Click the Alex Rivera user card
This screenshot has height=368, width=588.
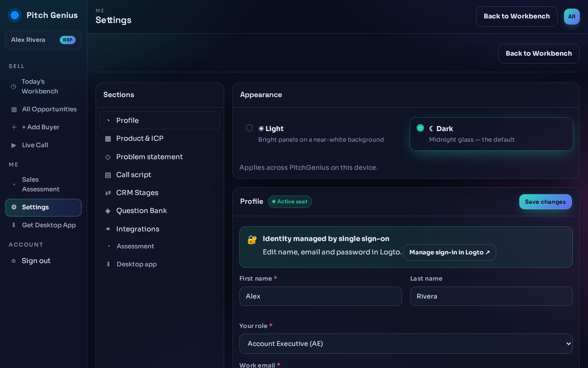click(43, 40)
